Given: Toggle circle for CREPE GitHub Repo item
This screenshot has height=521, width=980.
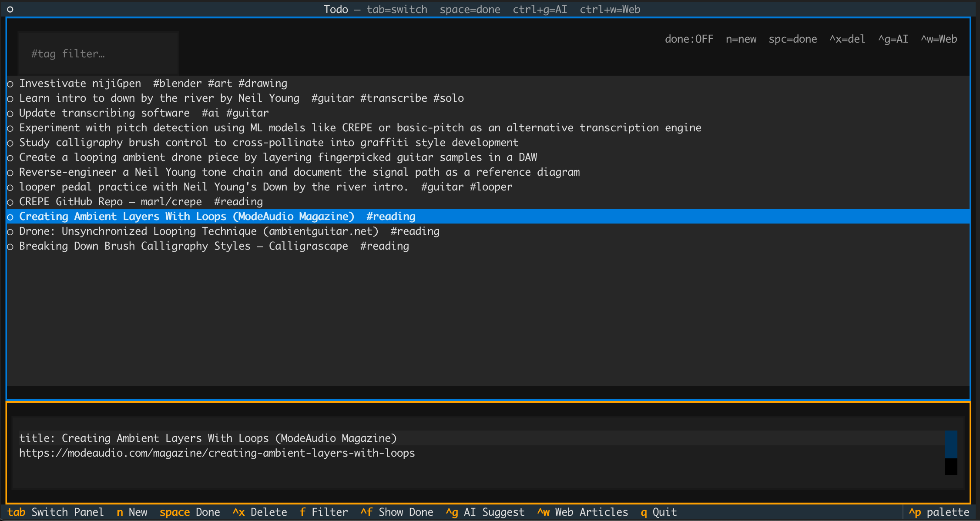Looking at the screenshot, I should click(x=10, y=202).
